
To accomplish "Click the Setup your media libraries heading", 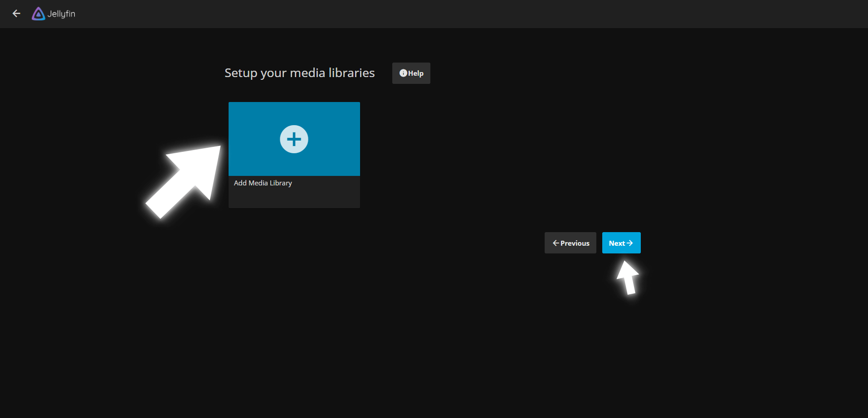I will coord(300,73).
